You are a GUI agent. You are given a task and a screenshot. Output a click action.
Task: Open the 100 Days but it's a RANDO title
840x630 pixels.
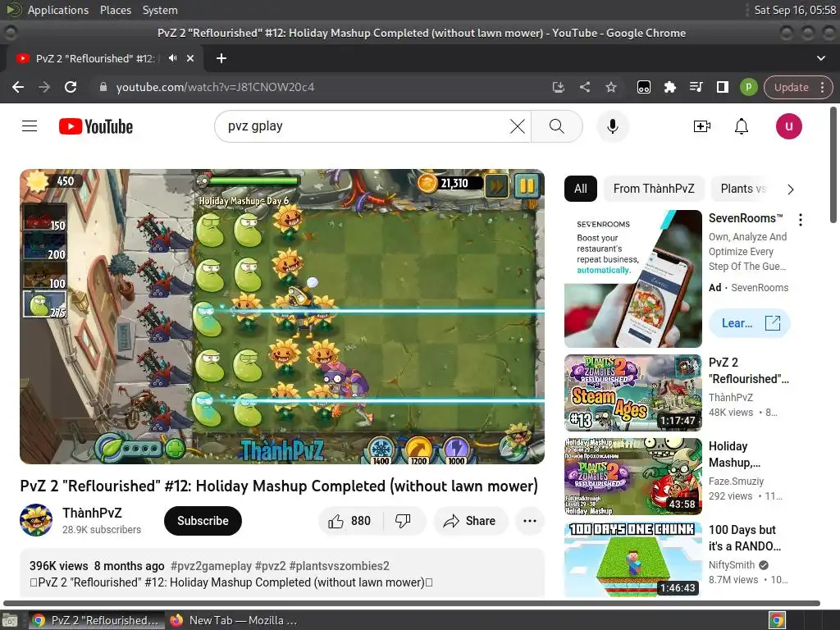[x=745, y=538]
